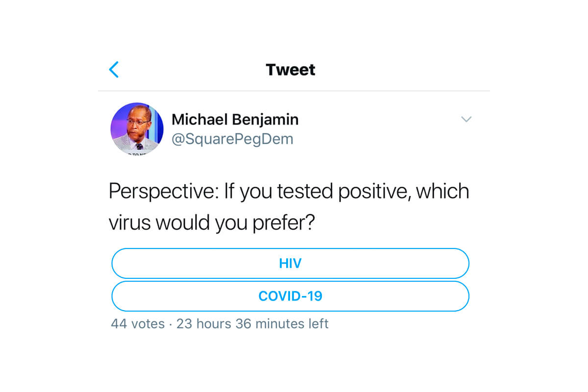
Task: Tap the blue back arrow
Action: pos(114,70)
